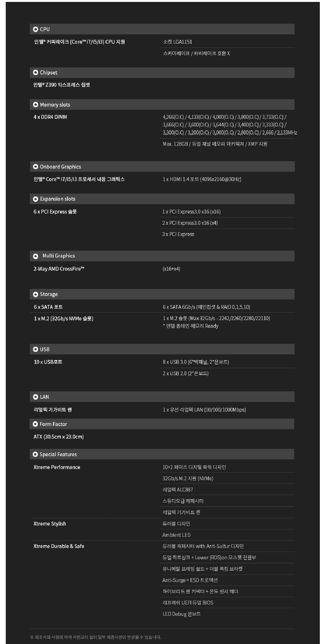Click the 2-Way AMD CrossFire text

(59, 269)
